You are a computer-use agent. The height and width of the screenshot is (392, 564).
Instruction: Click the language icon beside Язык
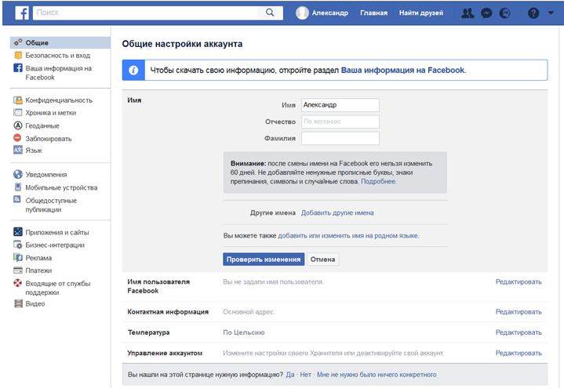18,150
